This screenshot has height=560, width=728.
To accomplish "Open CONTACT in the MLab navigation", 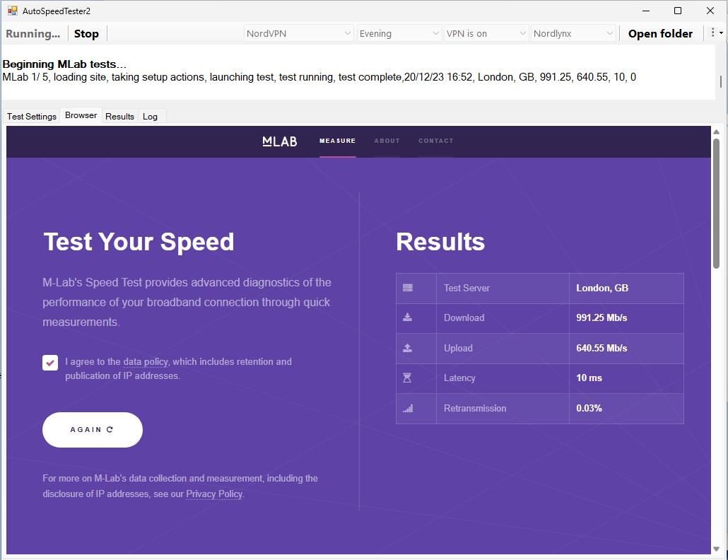I will pyautogui.click(x=435, y=141).
